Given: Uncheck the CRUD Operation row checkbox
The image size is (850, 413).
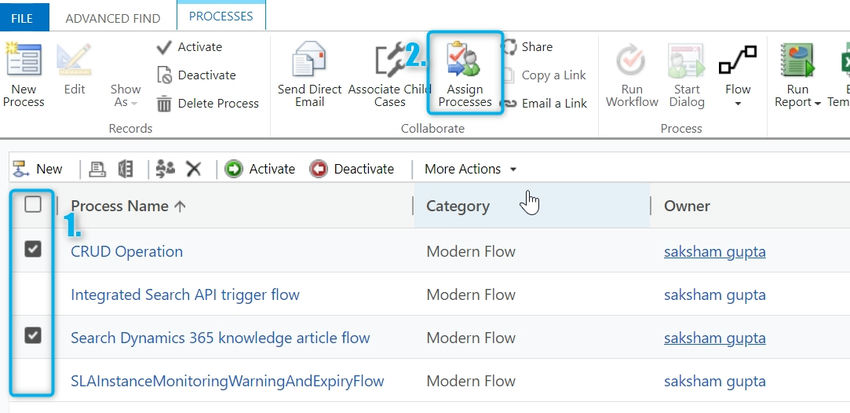Looking at the screenshot, I should pos(33,249).
